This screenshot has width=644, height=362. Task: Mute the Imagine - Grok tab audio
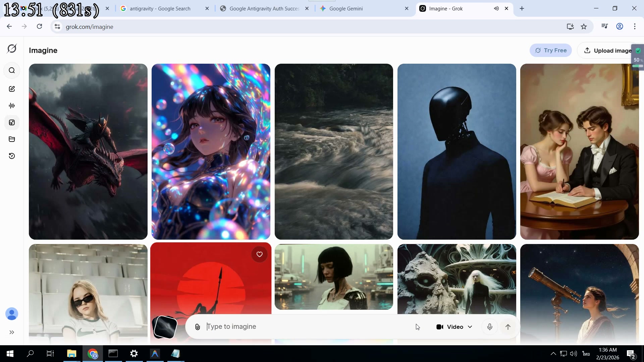(x=496, y=8)
